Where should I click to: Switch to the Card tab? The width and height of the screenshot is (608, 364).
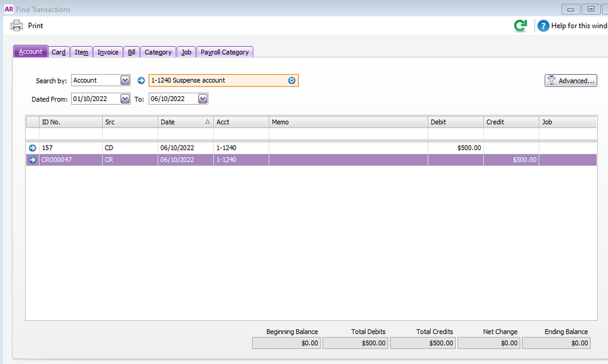[58, 52]
